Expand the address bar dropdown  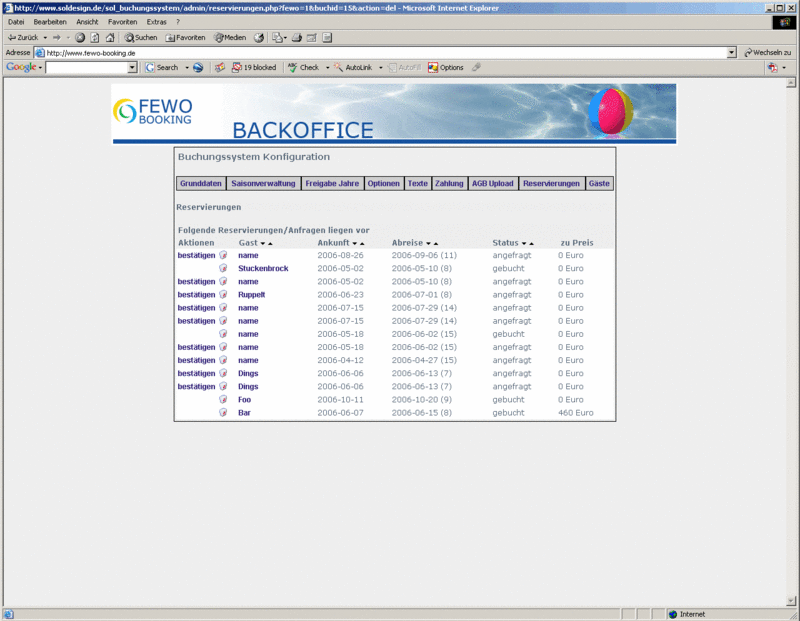click(x=731, y=52)
